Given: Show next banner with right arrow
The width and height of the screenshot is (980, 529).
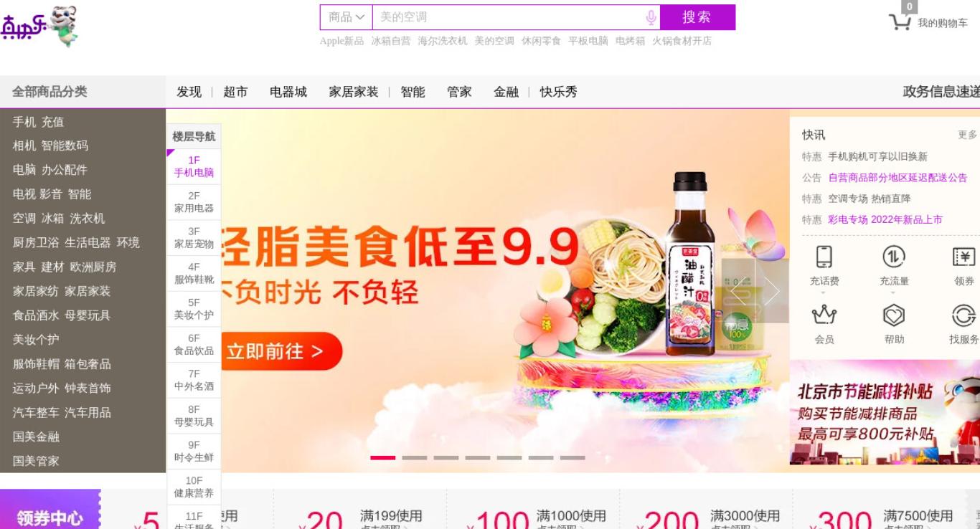Looking at the screenshot, I should [x=772, y=291].
